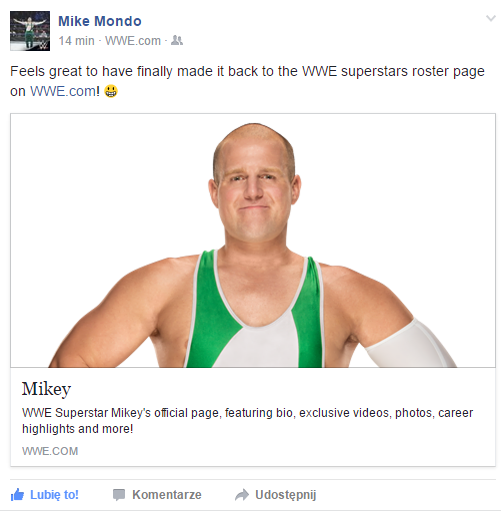Click WWE.COM source label in preview

pos(50,451)
